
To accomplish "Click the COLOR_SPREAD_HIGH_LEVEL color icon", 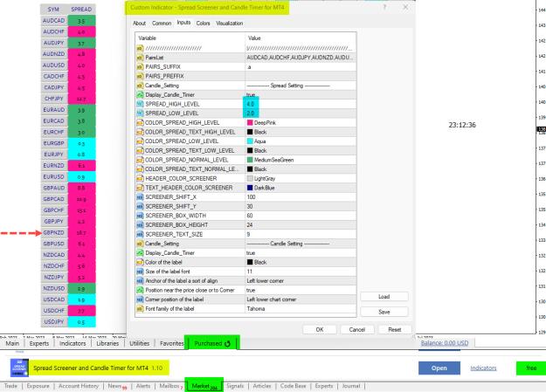I will tap(140, 122).
